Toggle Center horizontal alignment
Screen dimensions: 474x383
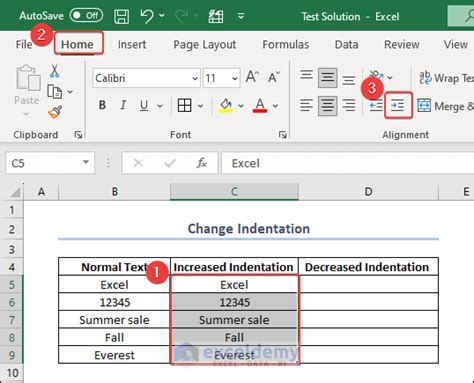(327, 106)
